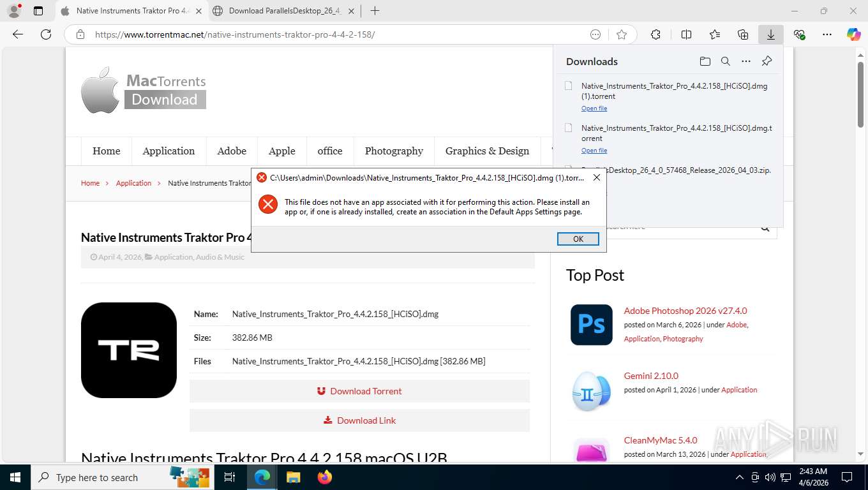Open the Favorites list icon
Image resolution: width=868 pixels, height=490 pixels.
[715, 34]
